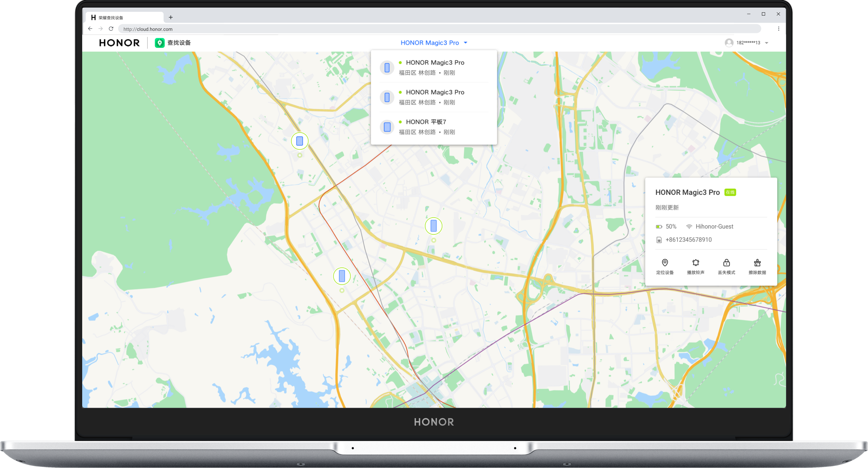868x468 pixels.
Task: Click the play ringtone (播放铃声) bell icon
Action: [x=696, y=263]
